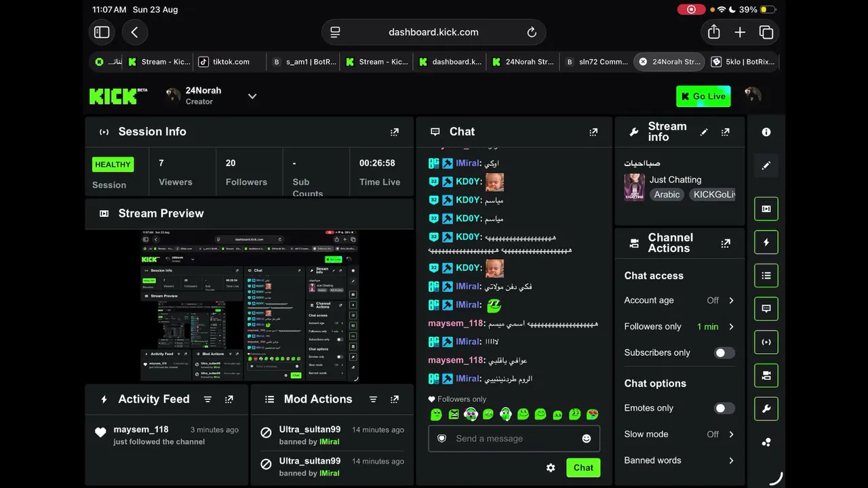Viewport: 868px width, 488px height.
Task: Toggle Stream Info panel via sidebar wrench icon
Action: (766, 409)
